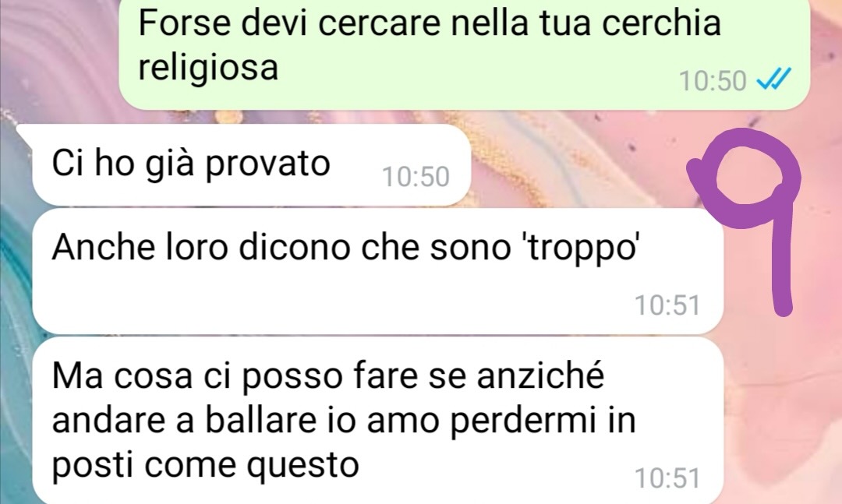Select the green 'Forse devi cercare' message
The height and width of the screenshot is (504, 842).
coord(464,54)
